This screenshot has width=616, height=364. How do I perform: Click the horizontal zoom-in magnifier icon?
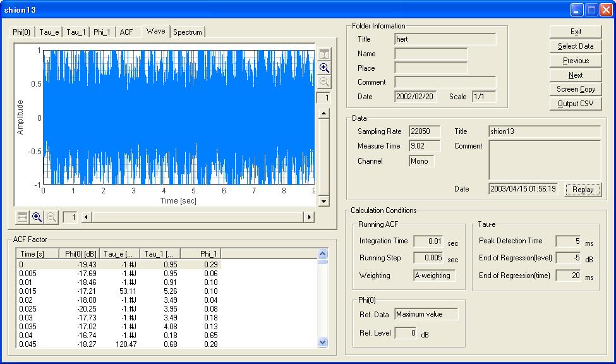click(x=37, y=217)
